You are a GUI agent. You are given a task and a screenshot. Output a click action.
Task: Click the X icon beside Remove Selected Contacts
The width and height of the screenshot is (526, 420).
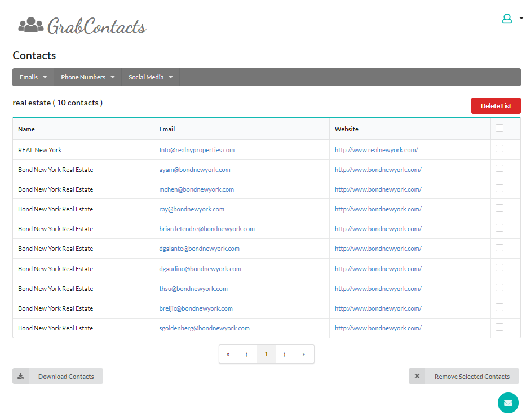(x=417, y=376)
